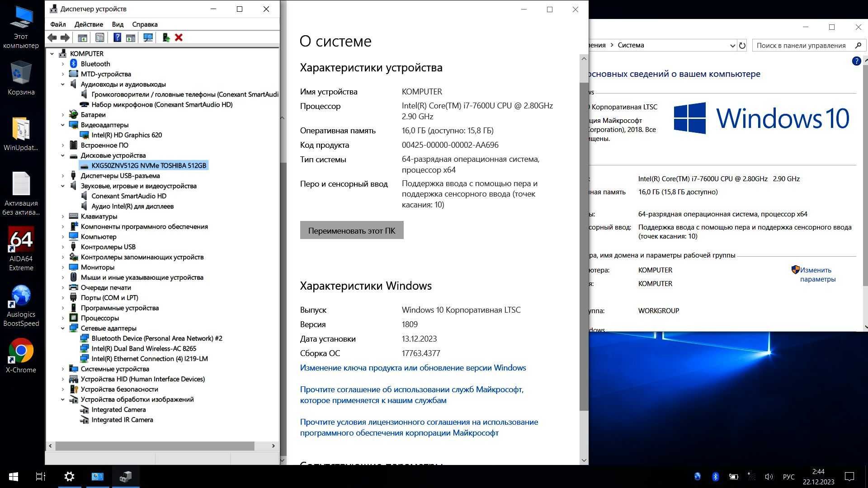
Task: Click the battery tray icon
Action: pyautogui.click(x=733, y=476)
